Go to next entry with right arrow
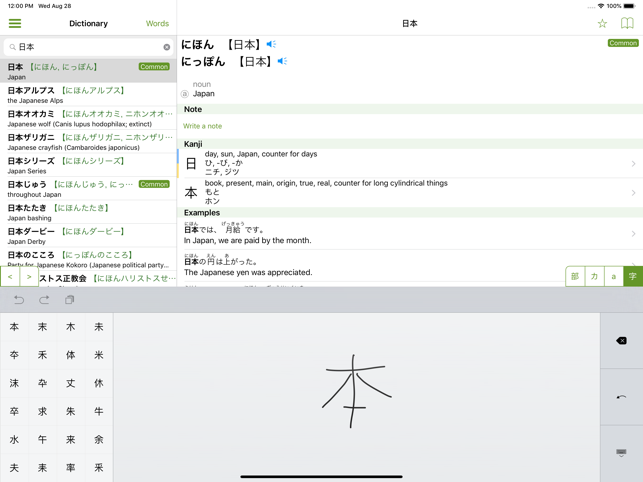This screenshot has height=482, width=643. (29, 276)
